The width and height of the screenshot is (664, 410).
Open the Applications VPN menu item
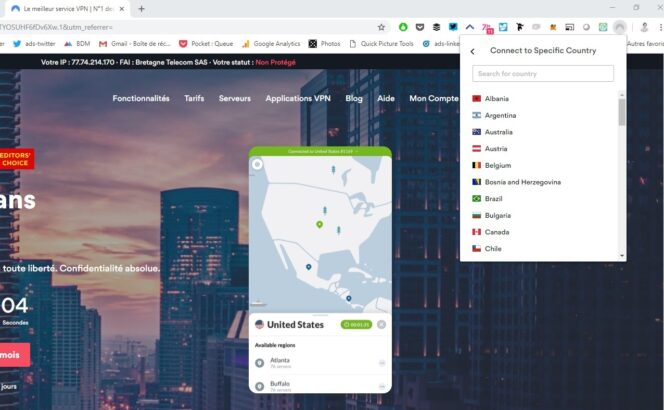click(298, 98)
